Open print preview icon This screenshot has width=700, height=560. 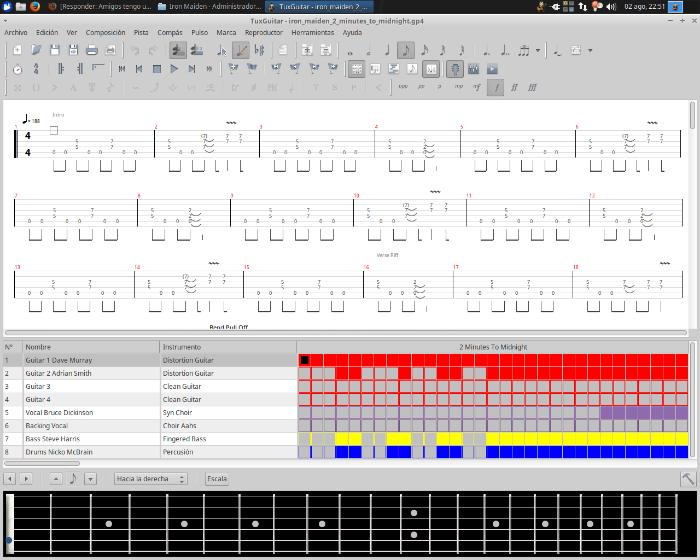tap(110, 50)
